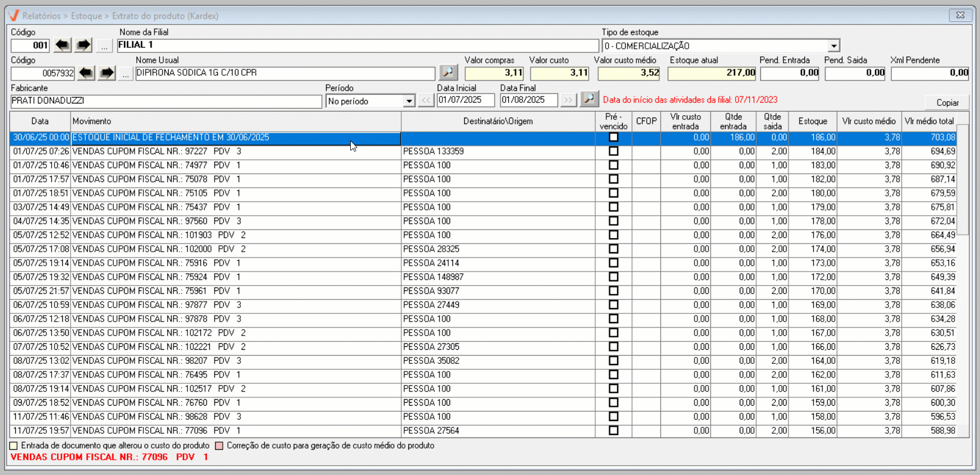Open filial lookup ellipsis button
The image size is (980, 475).
pyautogui.click(x=104, y=46)
